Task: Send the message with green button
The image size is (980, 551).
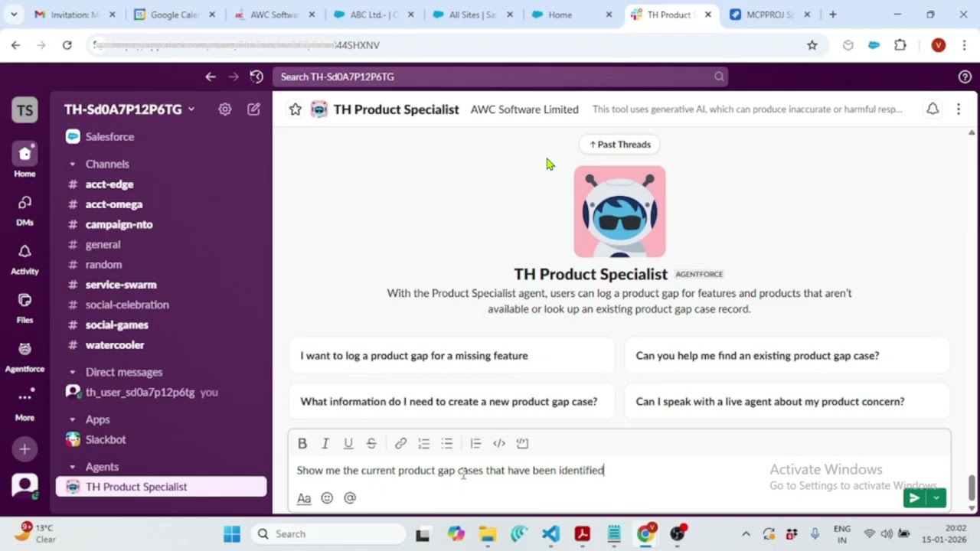Action: [914, 498]
